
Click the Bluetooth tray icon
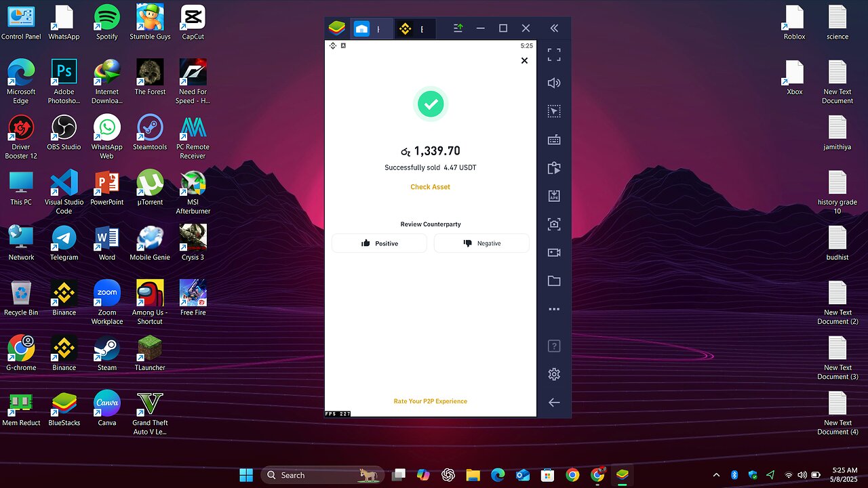coord(734,475)
